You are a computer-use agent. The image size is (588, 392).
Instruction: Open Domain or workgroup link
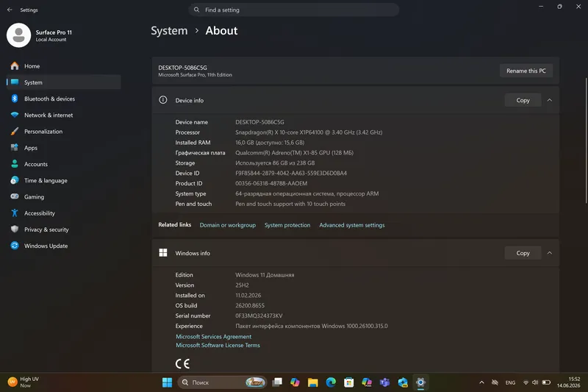[x=228, y=225]
